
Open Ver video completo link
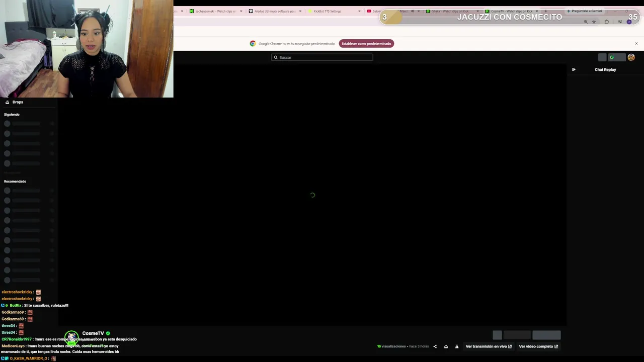[538, 346]
